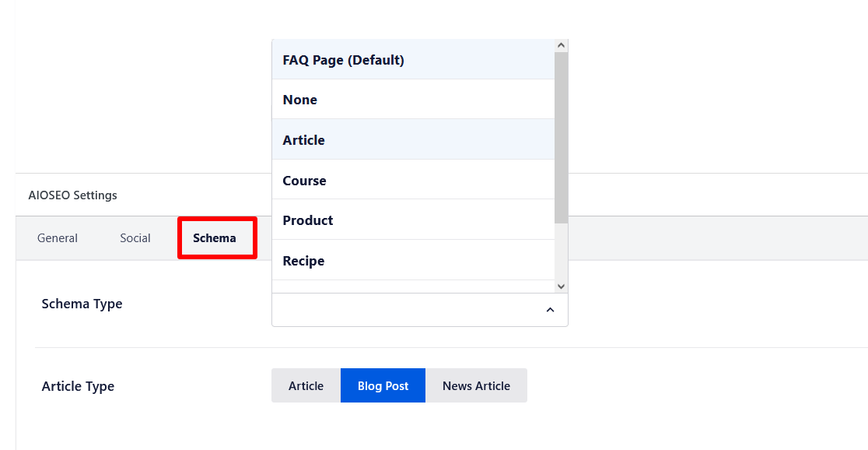Select Recipe from the schema dropdown

click(x=304, y=261)
